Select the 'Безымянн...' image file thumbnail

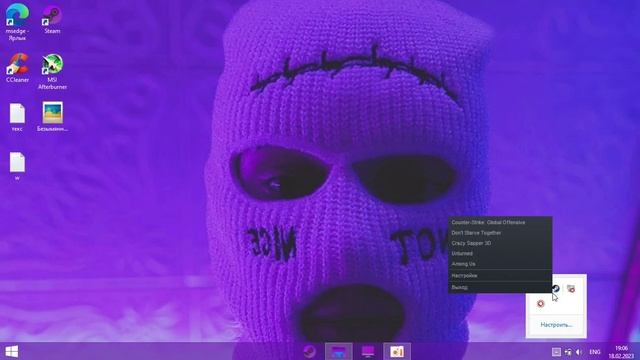pos(52,117)
